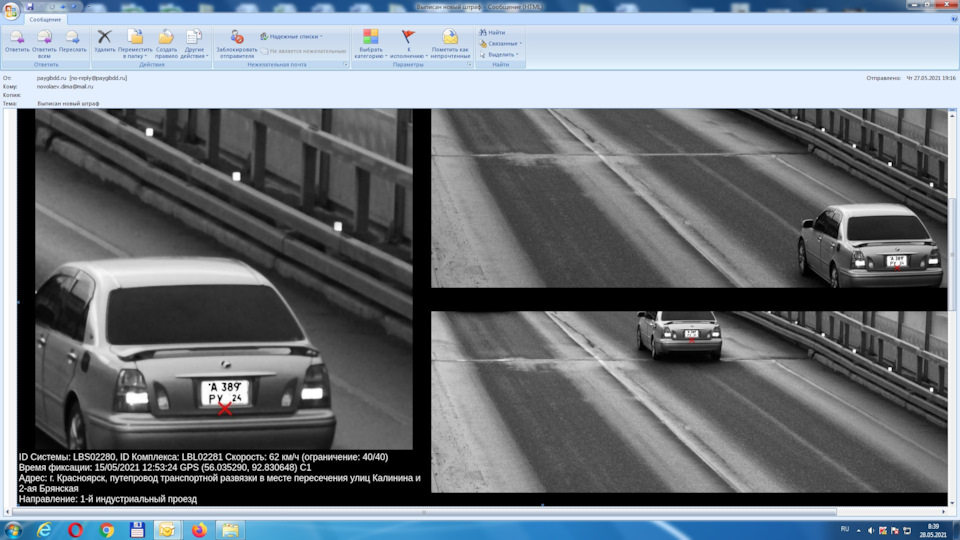
Task: Open network tray icon
Action: (907, 530)
